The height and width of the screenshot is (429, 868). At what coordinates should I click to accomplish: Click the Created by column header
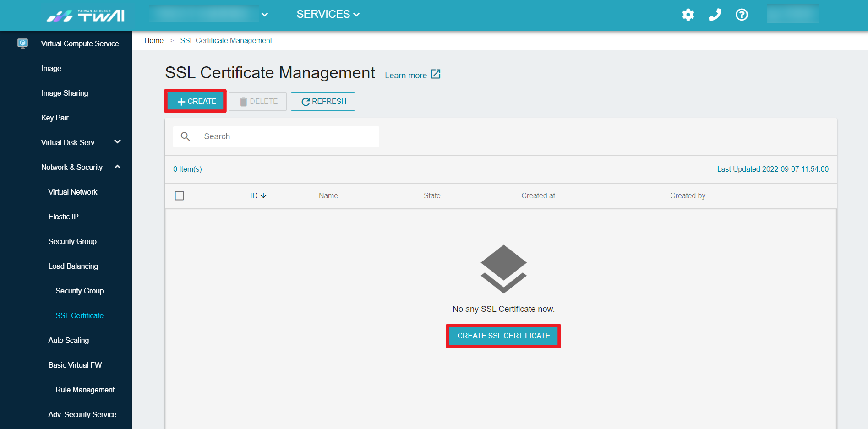(x=688, y=195)
